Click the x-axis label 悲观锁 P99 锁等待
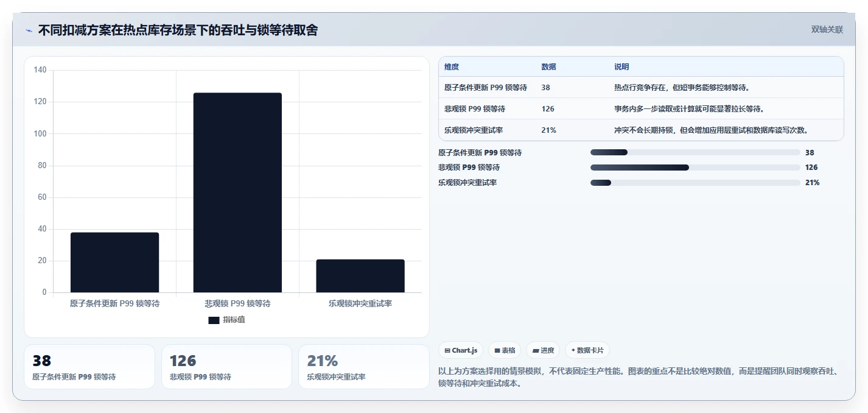The height and width of the screenshot is (413, 868). (237, 303)
